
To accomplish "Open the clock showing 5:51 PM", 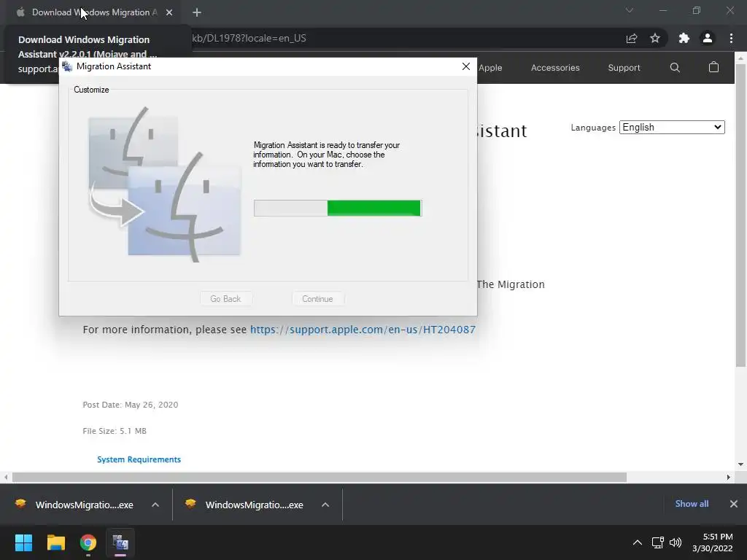I will [713, 542].
